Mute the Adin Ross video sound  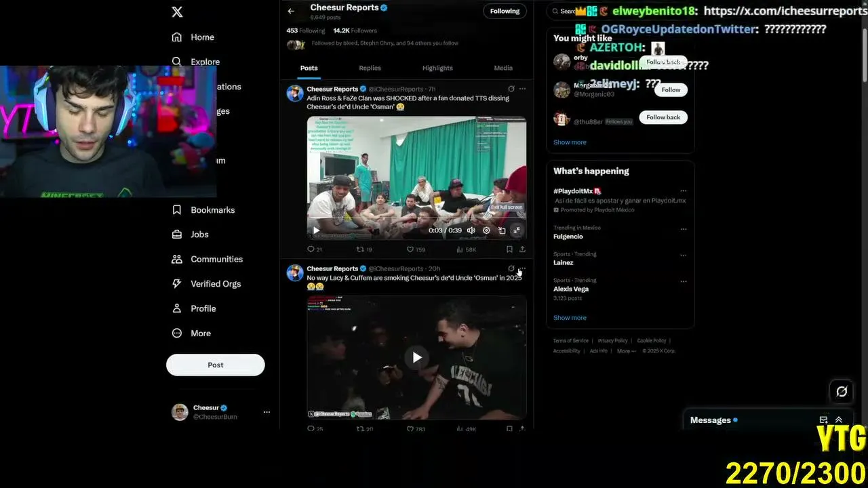pos(471,230)
